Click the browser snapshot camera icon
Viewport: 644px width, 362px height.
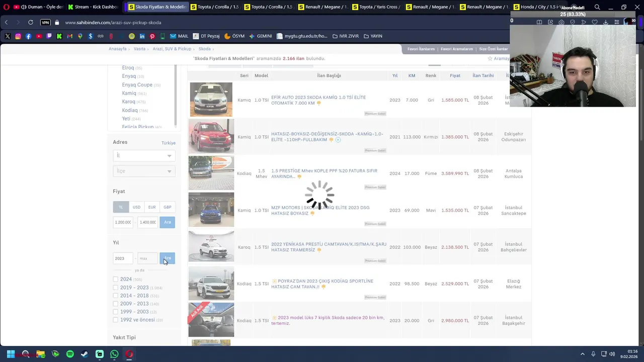561,22
